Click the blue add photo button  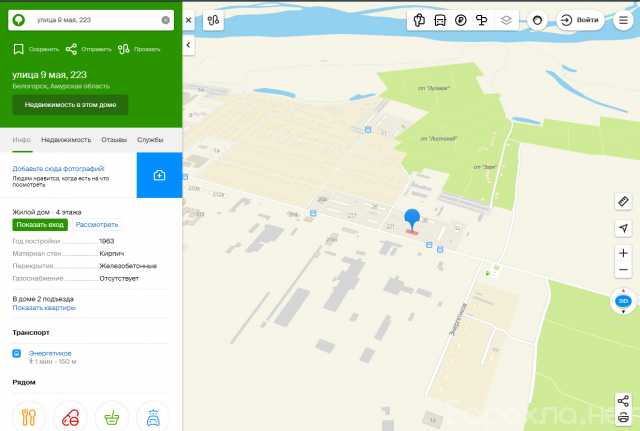[159, 175]
